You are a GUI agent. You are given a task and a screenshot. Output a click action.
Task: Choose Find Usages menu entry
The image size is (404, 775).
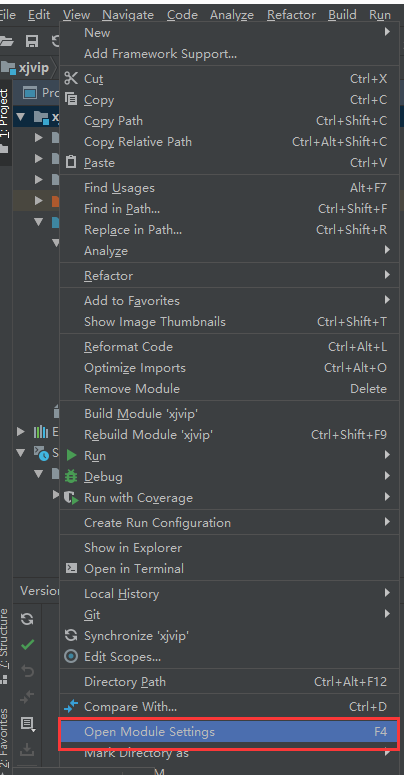pos(229,187)
